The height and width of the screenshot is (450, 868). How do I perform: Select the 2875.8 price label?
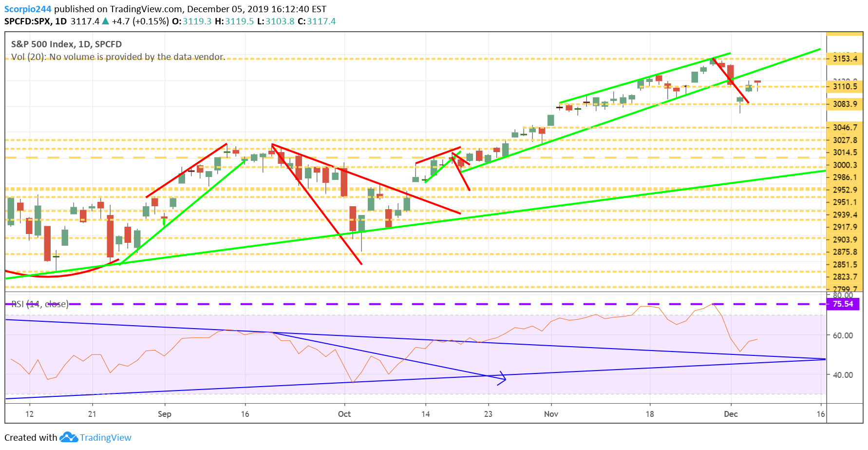845,252
